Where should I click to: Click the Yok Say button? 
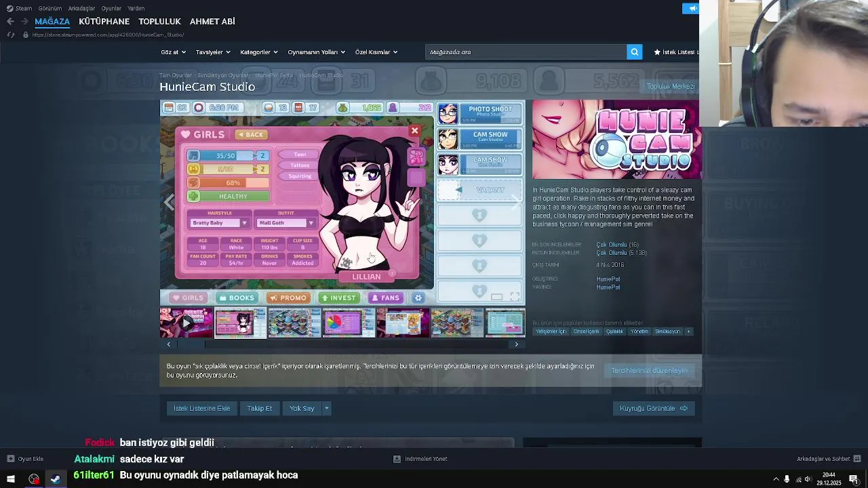tap(302, 408)
